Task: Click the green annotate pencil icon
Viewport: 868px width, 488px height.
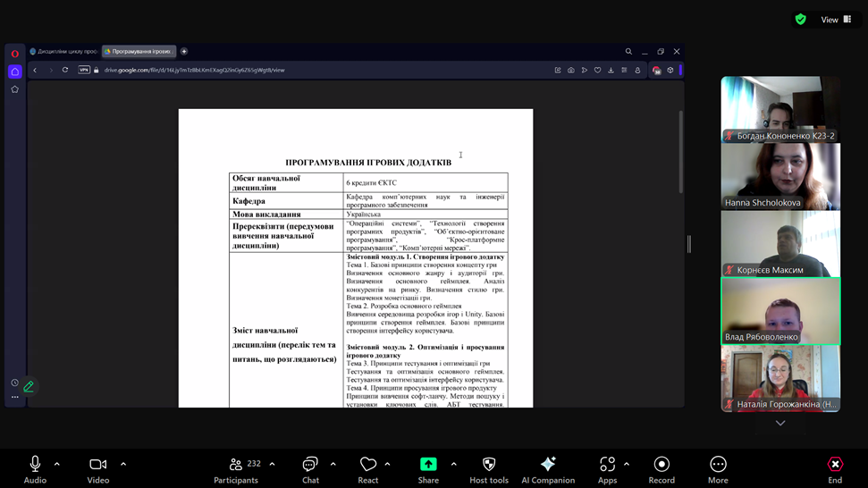Action: click(29, 386)
